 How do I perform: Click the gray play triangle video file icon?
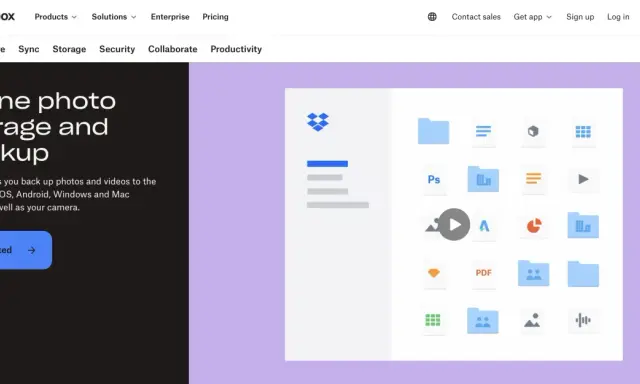[583, 179]
